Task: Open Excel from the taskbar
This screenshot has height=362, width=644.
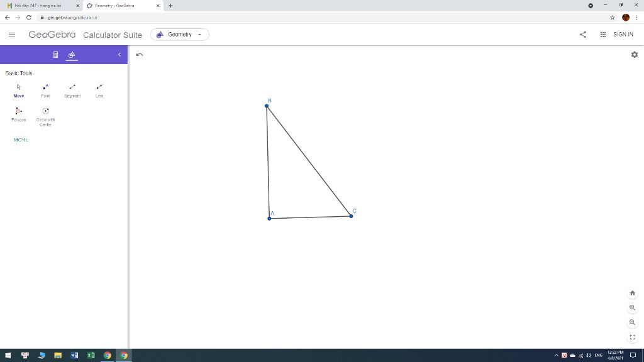Action: [x=91, y=356]
